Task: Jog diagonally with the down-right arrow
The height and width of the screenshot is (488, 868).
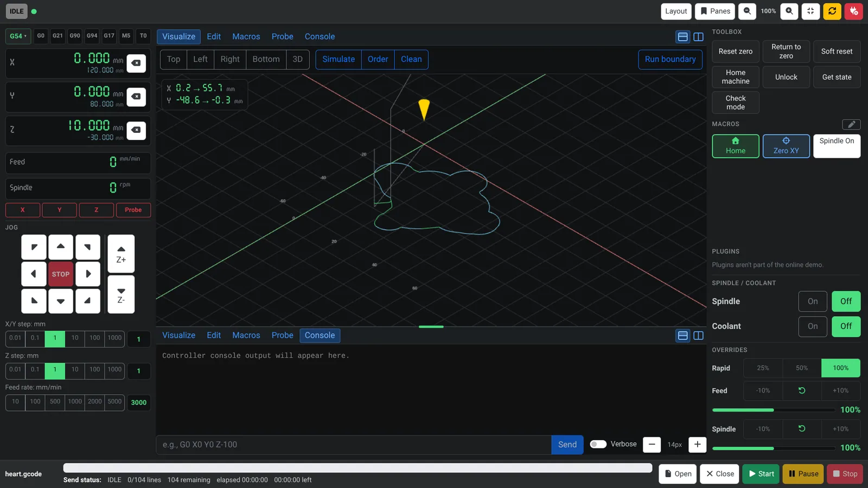Action: click(x=88, y=301)
